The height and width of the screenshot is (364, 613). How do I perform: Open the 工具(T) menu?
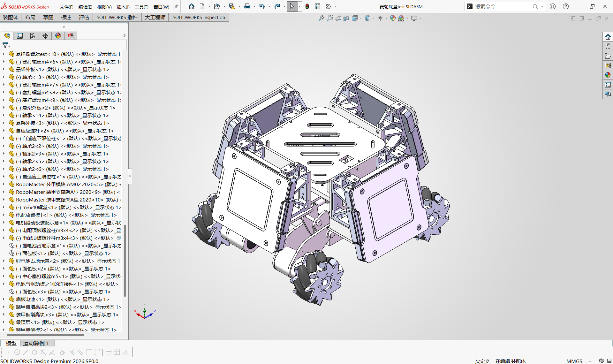(x=141, y=7)
